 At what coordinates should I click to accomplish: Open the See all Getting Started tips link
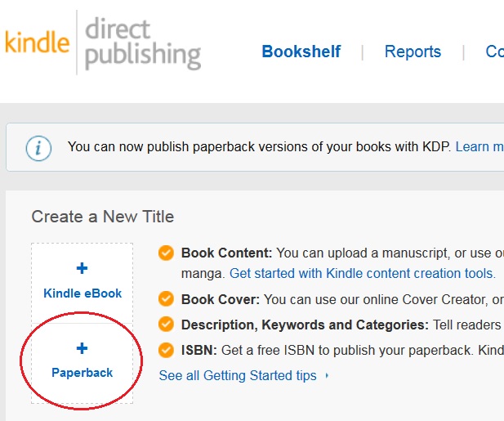click(x=237, y=376)
